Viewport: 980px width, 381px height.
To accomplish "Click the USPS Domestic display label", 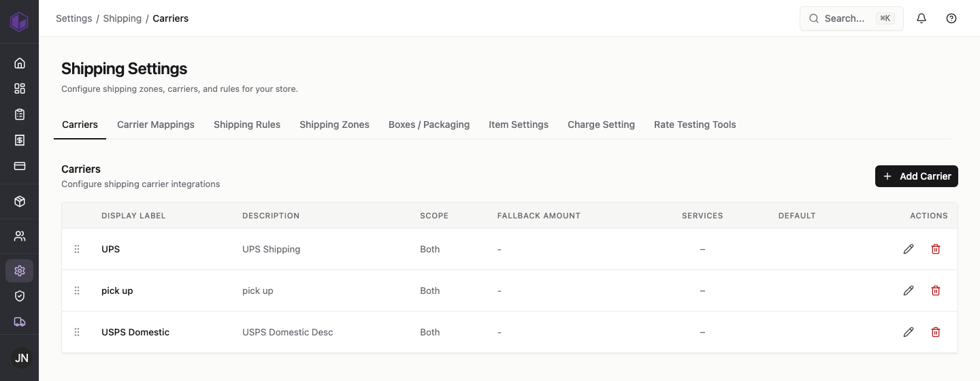I will 135,332.
